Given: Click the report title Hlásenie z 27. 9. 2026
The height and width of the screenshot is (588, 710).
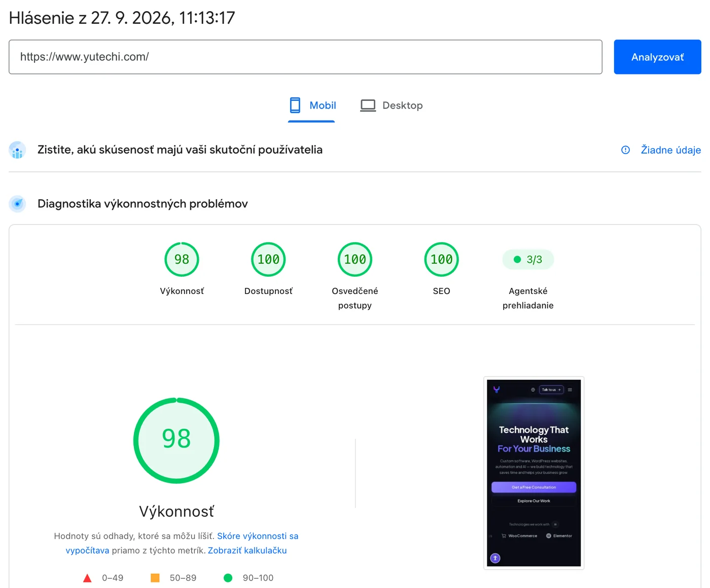Looking at the screenshot, I should (122, 18).
